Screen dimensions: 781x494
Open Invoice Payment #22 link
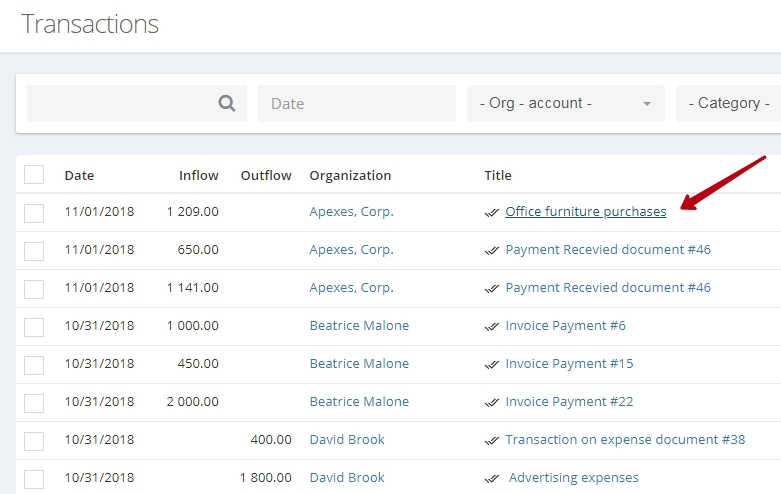point(569,401)
